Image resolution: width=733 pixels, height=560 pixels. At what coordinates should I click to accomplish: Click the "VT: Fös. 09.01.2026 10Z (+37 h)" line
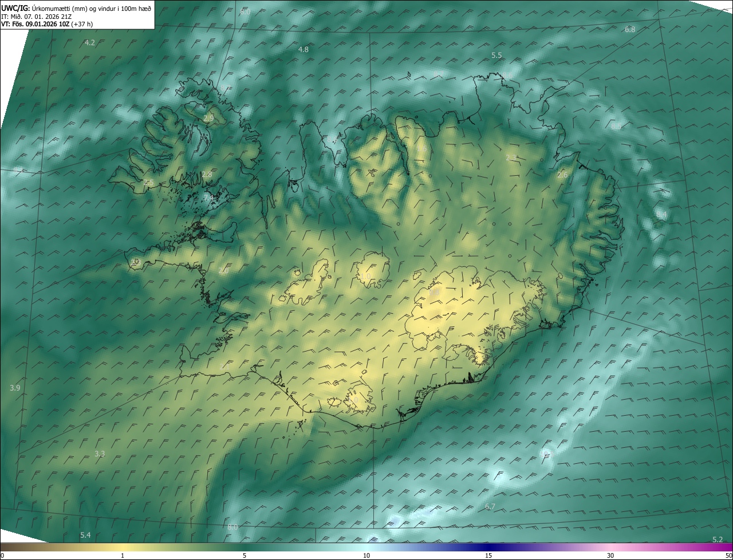pyautogui.click(x=48, y=24)
